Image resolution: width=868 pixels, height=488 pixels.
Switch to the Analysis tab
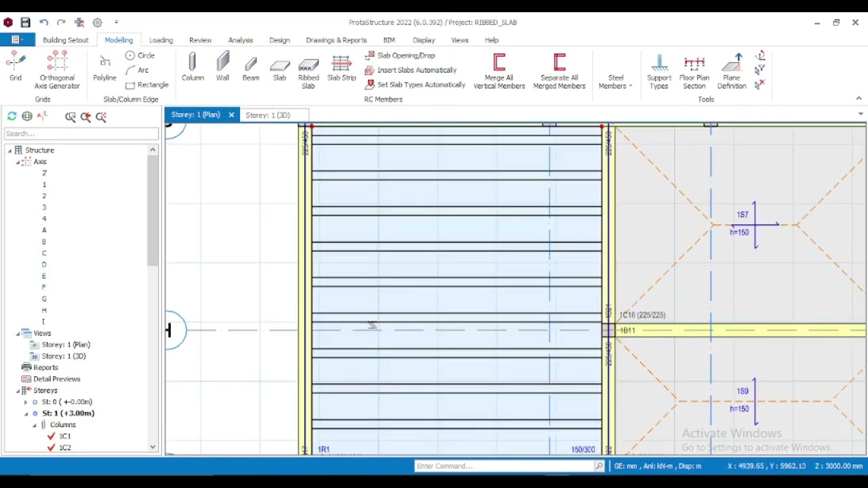pyautogui.click(x=240, y=40)
